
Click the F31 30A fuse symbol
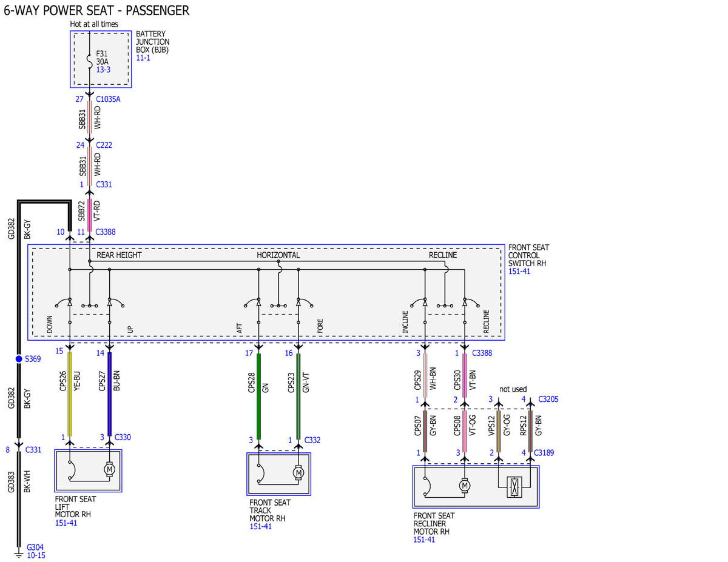90,61
